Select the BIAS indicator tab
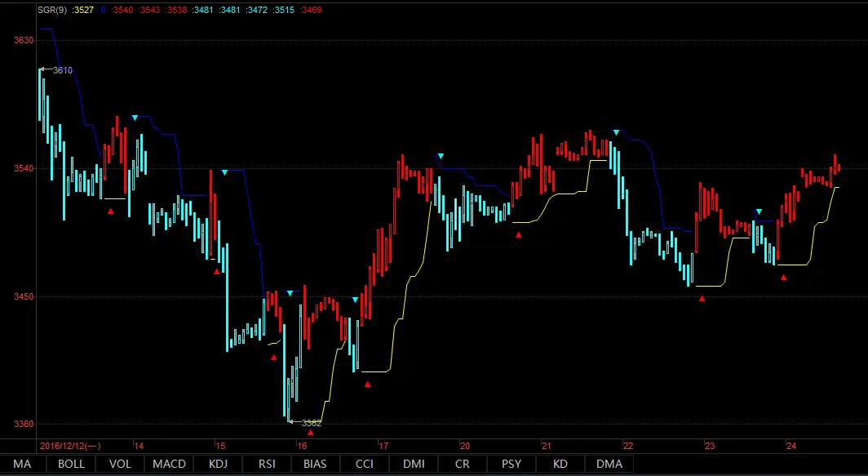Image resolution: width=868 pixels, height=476 pixels. 315,464
